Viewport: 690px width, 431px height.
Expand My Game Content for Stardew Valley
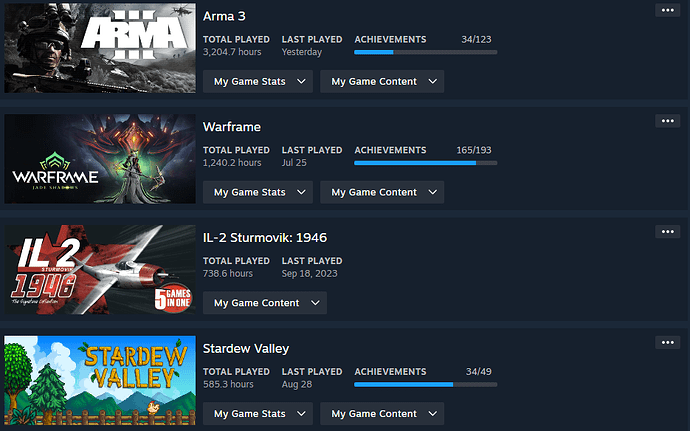pyautogui.click(x=382, y=414)
